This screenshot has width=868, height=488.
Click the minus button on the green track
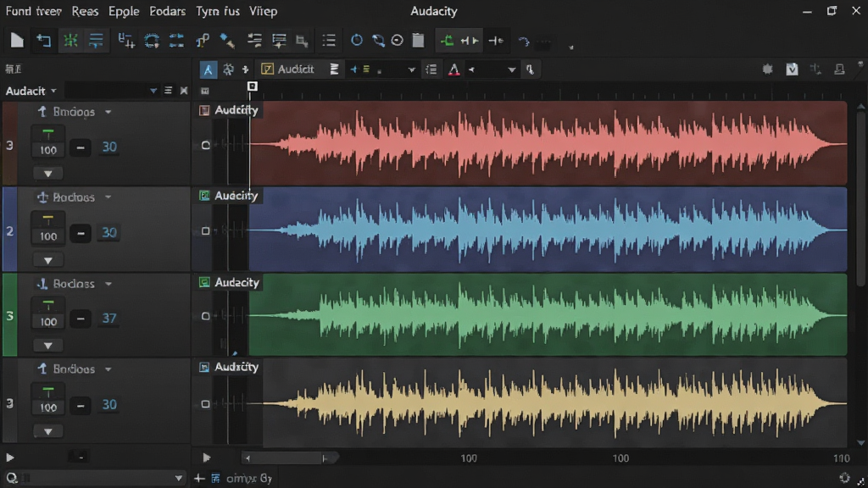click(81, 319)
